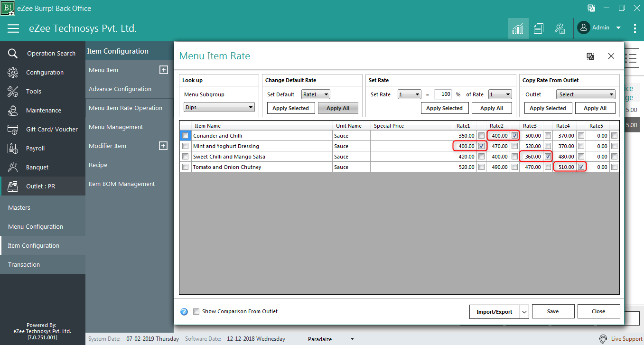Tick the Sweet Chilli and Mango Salsa row checkbox

pyautogui.click(x=185, y=157)
